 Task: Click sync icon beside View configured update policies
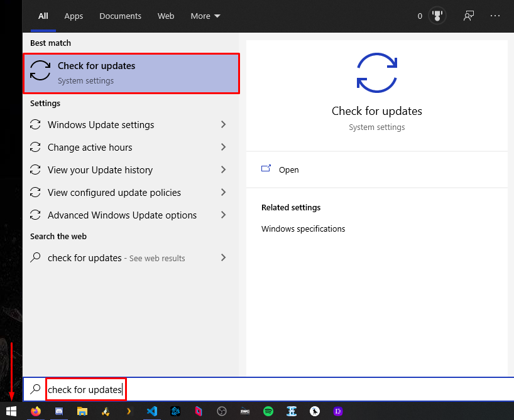(35, 192)
